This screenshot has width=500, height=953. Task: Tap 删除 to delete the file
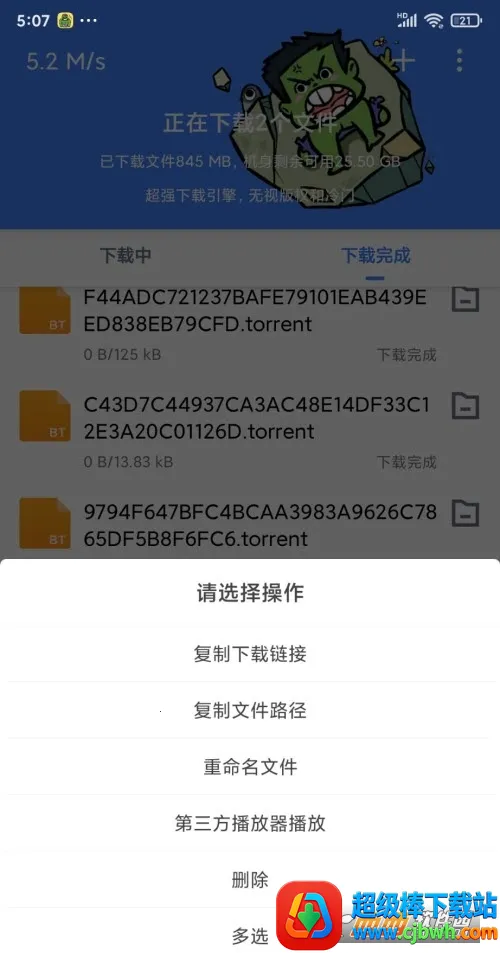250,879
